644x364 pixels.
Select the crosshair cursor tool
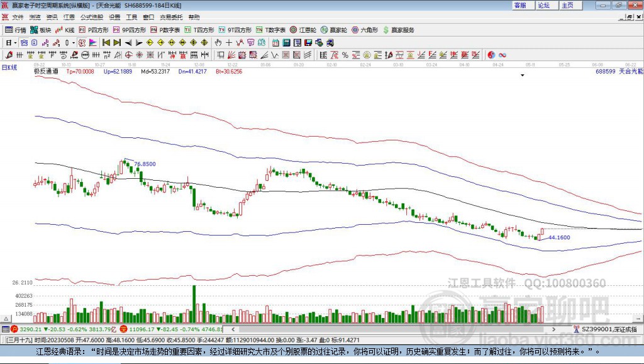tap(229, 43)
